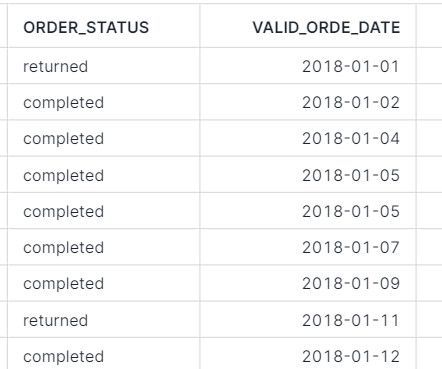Select date cell 2018-01-11

(x=308, y=320)
